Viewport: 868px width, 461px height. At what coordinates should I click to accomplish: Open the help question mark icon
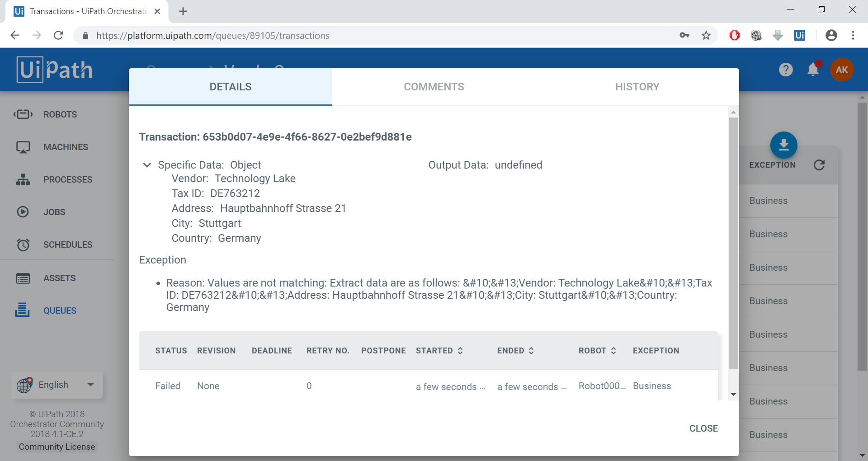point(786,70)
